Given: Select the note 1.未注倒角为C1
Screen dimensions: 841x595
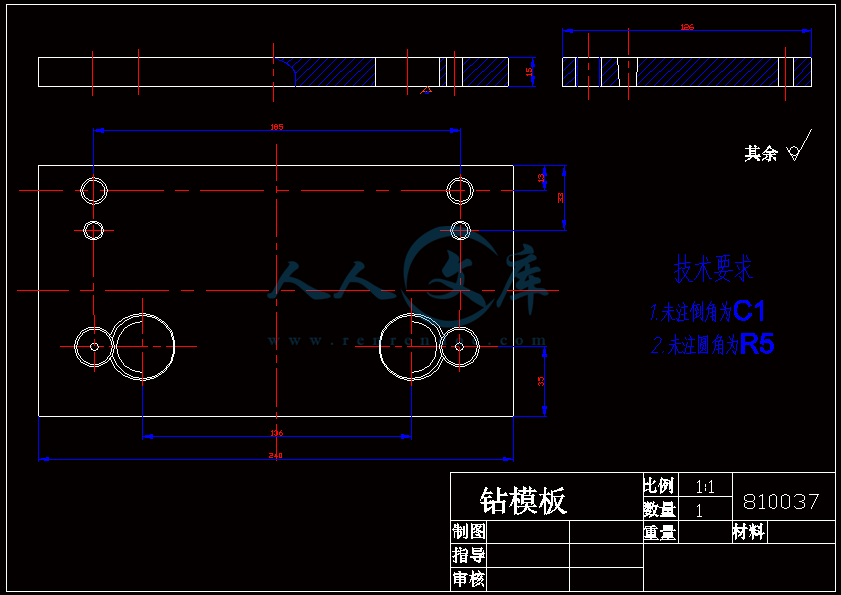Looking at the screenshot, I should [707, 312].
